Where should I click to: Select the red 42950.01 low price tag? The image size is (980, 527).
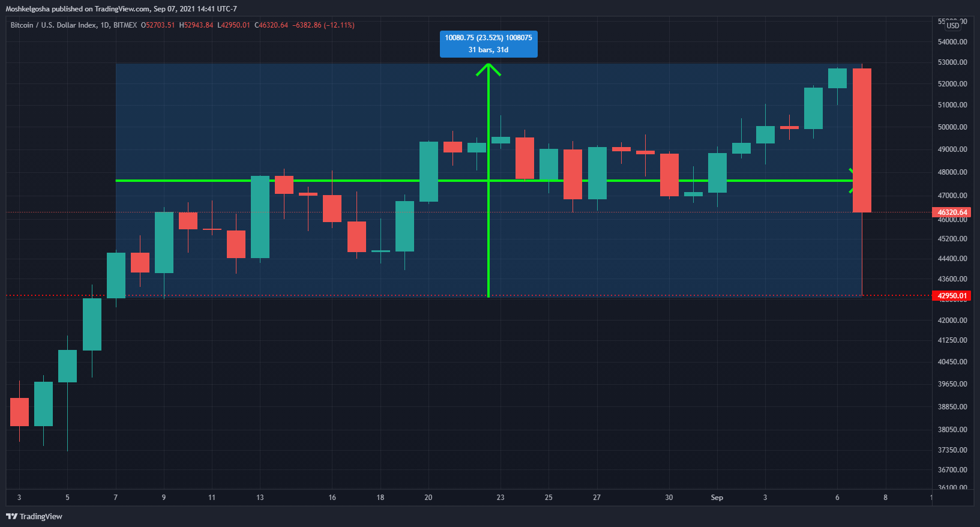pos(952,295)
